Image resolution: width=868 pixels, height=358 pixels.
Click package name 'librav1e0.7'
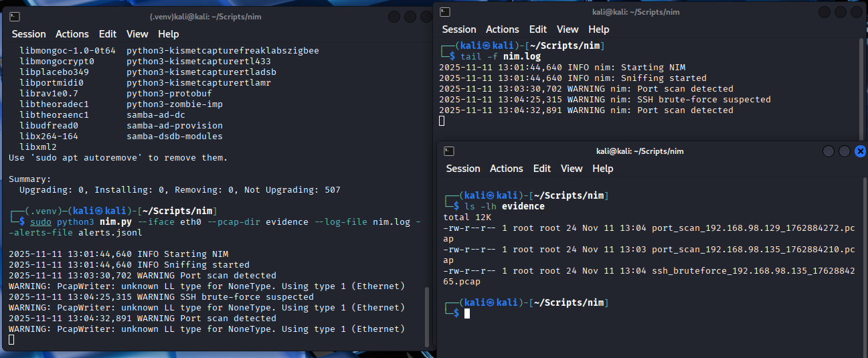click(x=49, y=93)
